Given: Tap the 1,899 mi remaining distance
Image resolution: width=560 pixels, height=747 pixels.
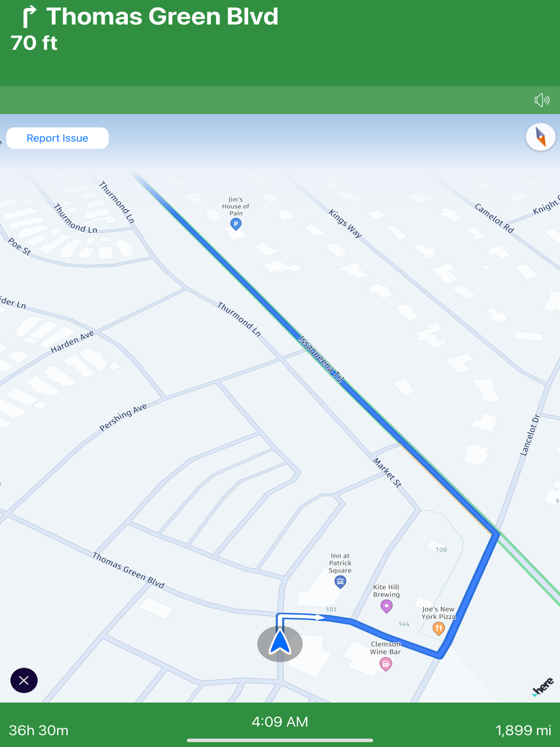Looking at the screenshot, I should tap(524, 730).
